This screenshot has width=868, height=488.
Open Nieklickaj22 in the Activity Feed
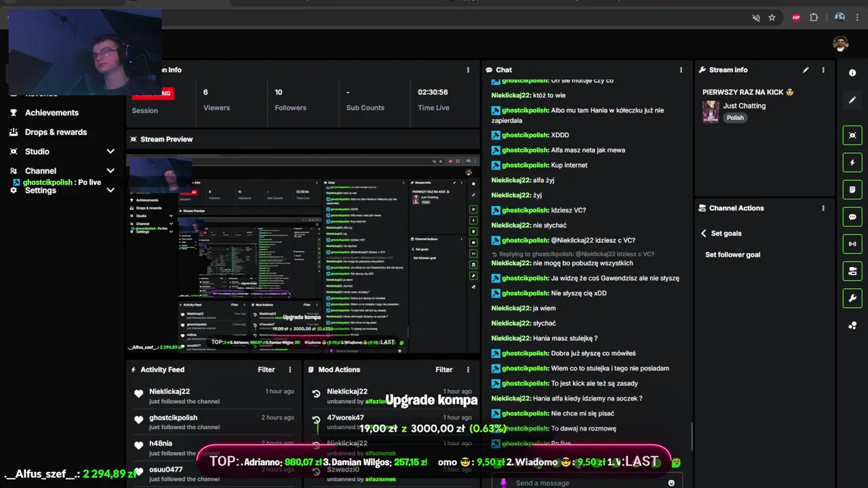[x=170, y=391]
